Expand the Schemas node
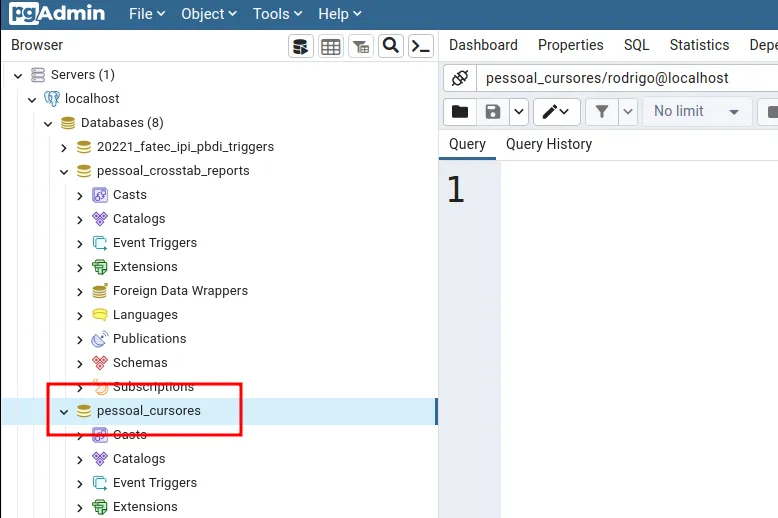The width and height of the screenshot is (778, 518). pyautogui.click(x=80, y=364)
